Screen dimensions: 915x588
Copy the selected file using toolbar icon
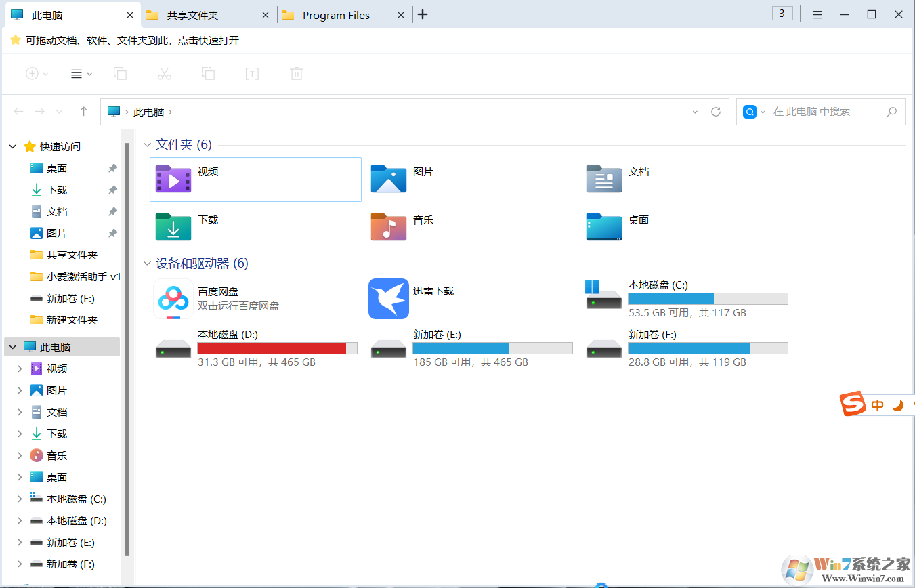(x=121, y=73)
